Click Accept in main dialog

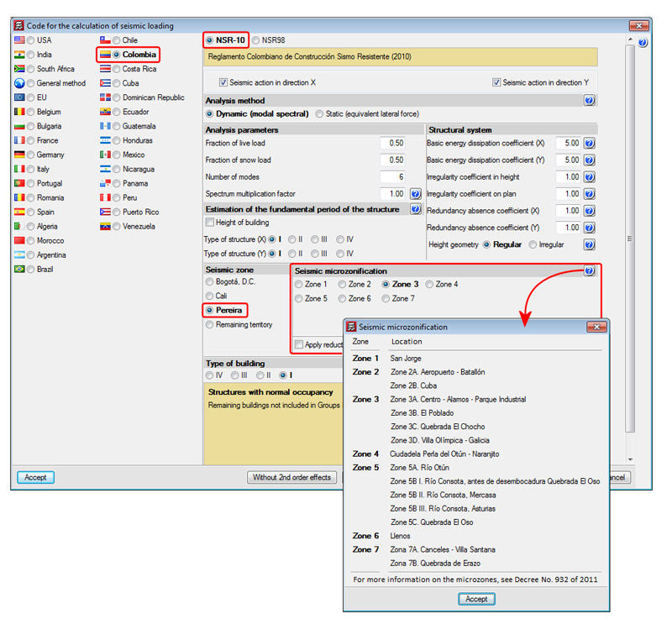(x=35, y=477)
